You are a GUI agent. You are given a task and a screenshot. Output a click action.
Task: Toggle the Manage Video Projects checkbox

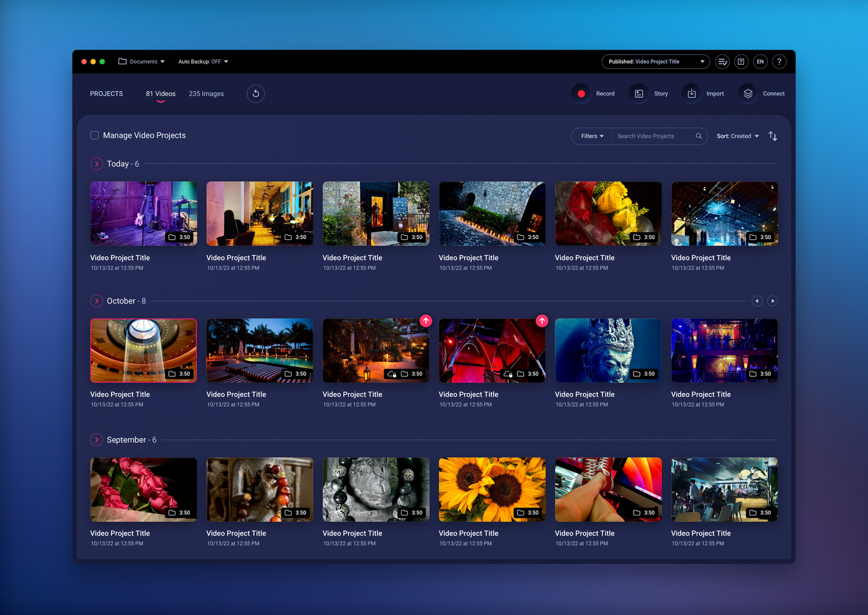pos(94,136)
